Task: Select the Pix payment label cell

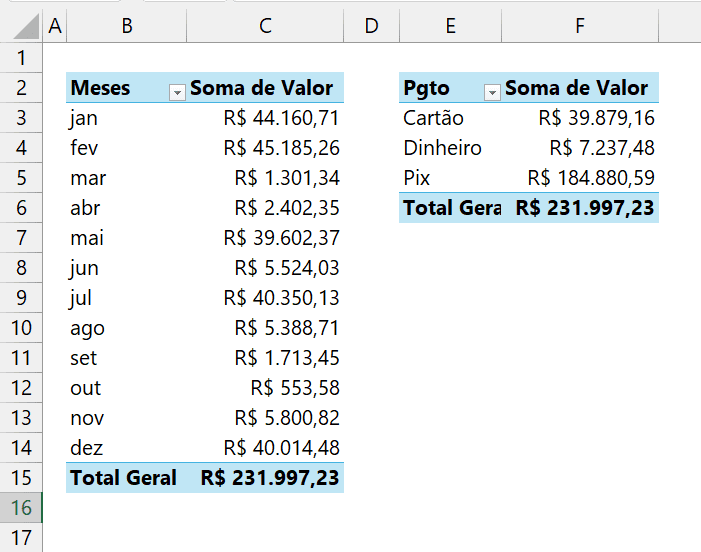Action: point(450,178)
